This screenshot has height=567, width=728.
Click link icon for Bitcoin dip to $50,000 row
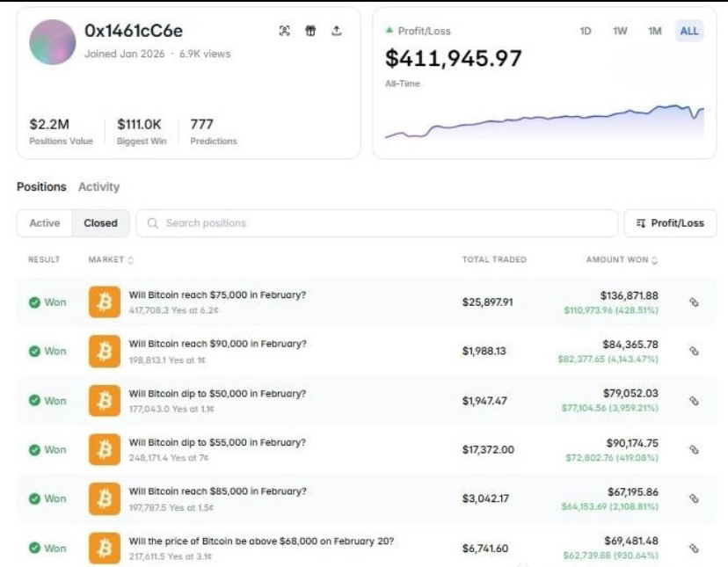694,401
